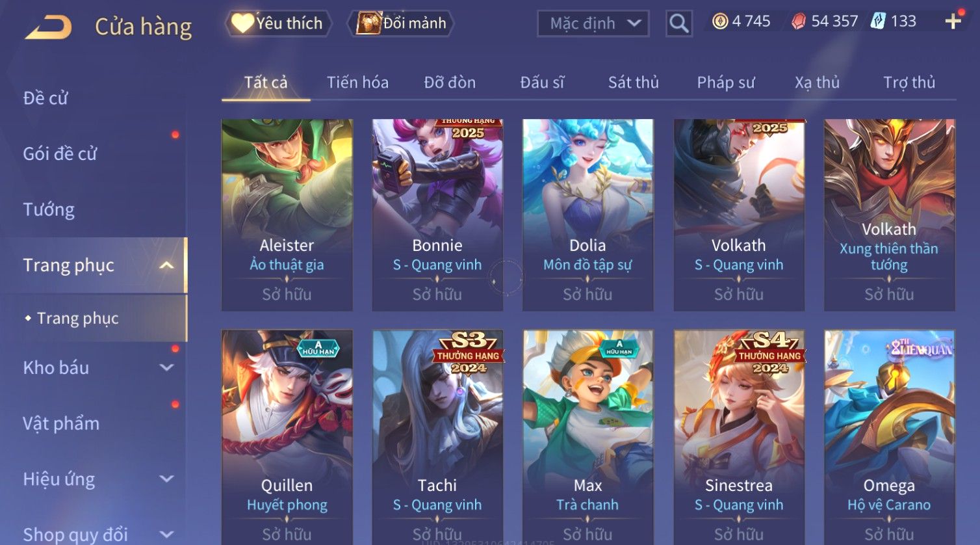The height and width of the screenshot is (545, 980).
Task: Click the golden back arrow icon
Action: pyautogui.click(x=48, y=27)
